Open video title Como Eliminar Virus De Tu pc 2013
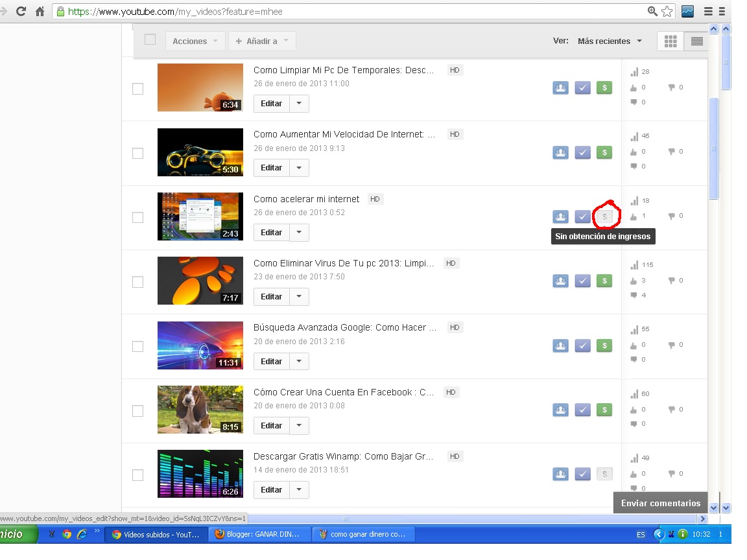 [344, 263]
